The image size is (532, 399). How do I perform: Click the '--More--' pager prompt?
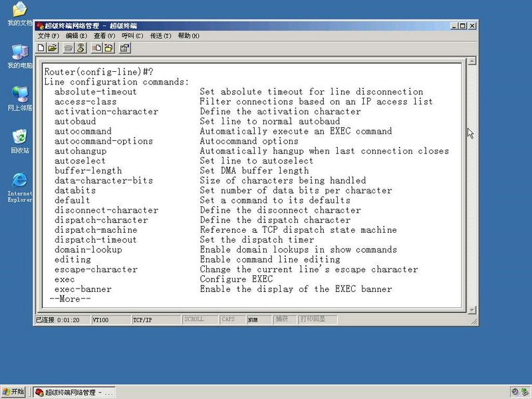(70, 299)
